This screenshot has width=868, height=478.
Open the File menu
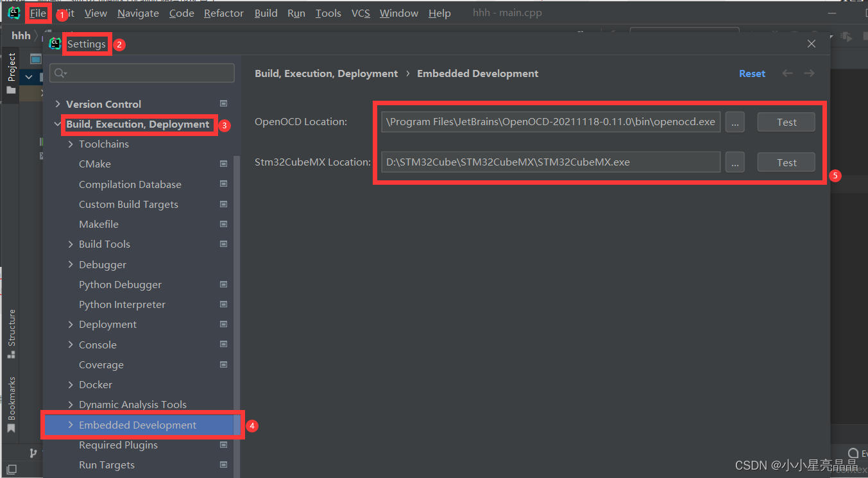[x=38, y=13]
